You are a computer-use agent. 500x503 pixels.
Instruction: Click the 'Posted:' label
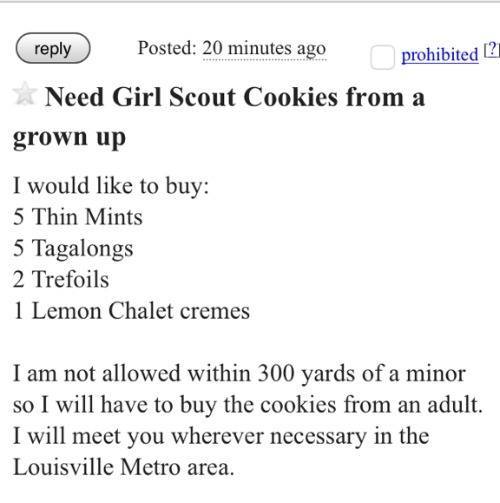coord(167,48)
